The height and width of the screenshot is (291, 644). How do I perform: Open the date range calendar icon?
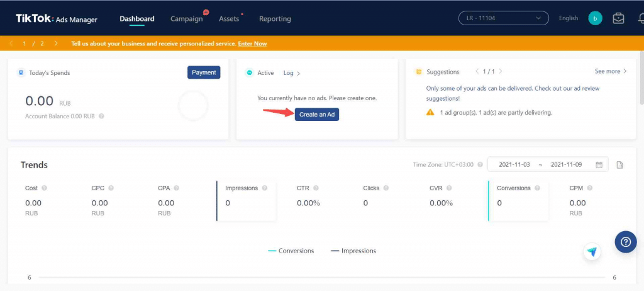(x=599, y=164)
